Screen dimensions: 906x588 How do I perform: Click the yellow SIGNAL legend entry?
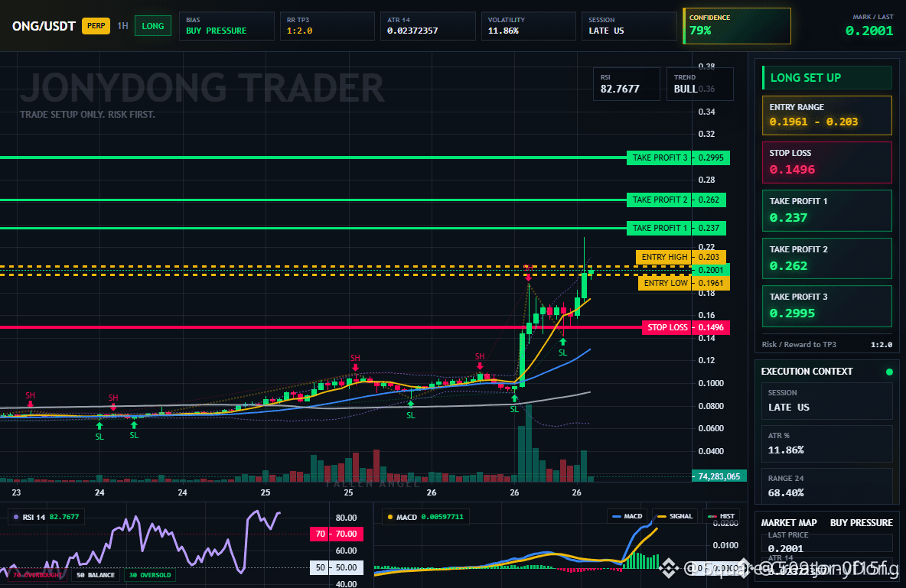(x=676, y=516)
